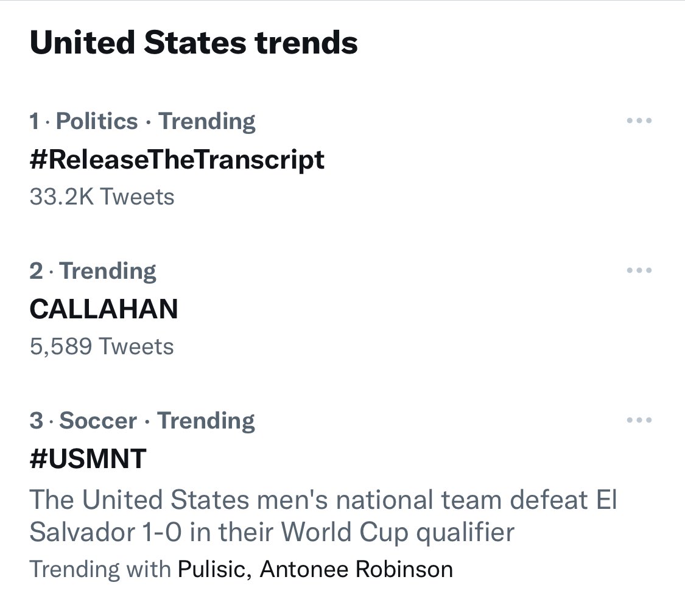Open more options for #USMNT trend

coord(639,420)
